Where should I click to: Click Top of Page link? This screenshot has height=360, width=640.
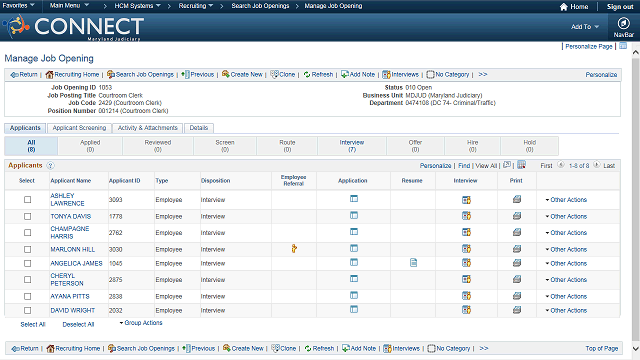click(x=602, y=348)
